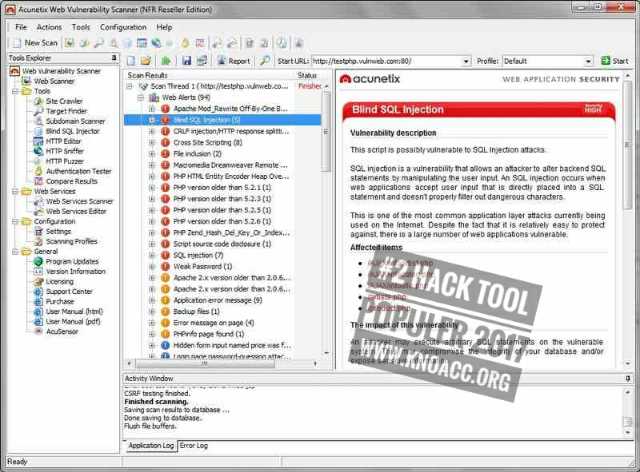
Task: Open Version Information
Action: click(x=76, y=272)
